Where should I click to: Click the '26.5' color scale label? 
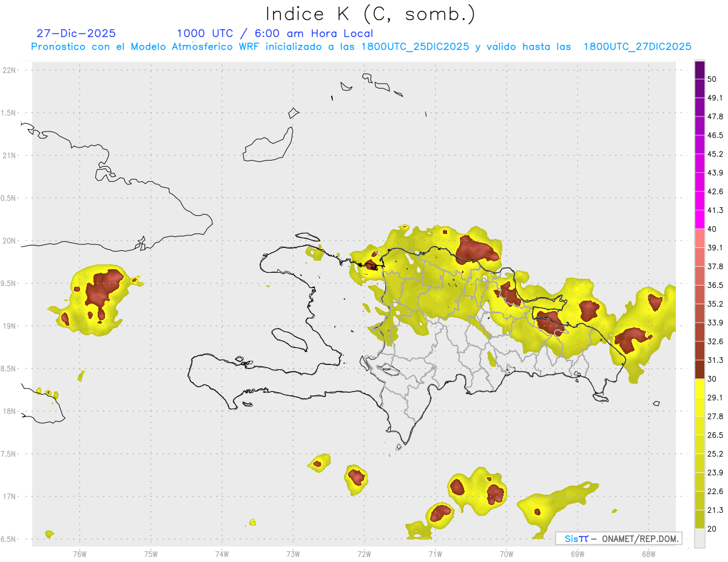(715, 435)
